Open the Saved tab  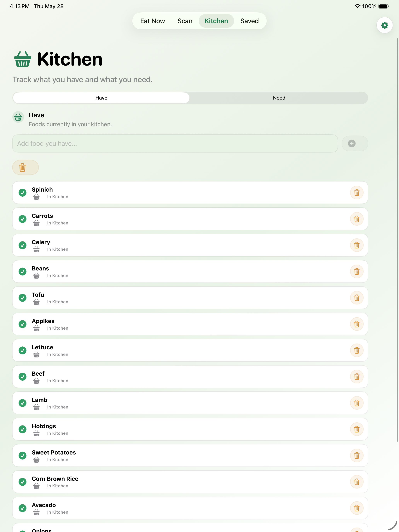[x=249, y=21]
